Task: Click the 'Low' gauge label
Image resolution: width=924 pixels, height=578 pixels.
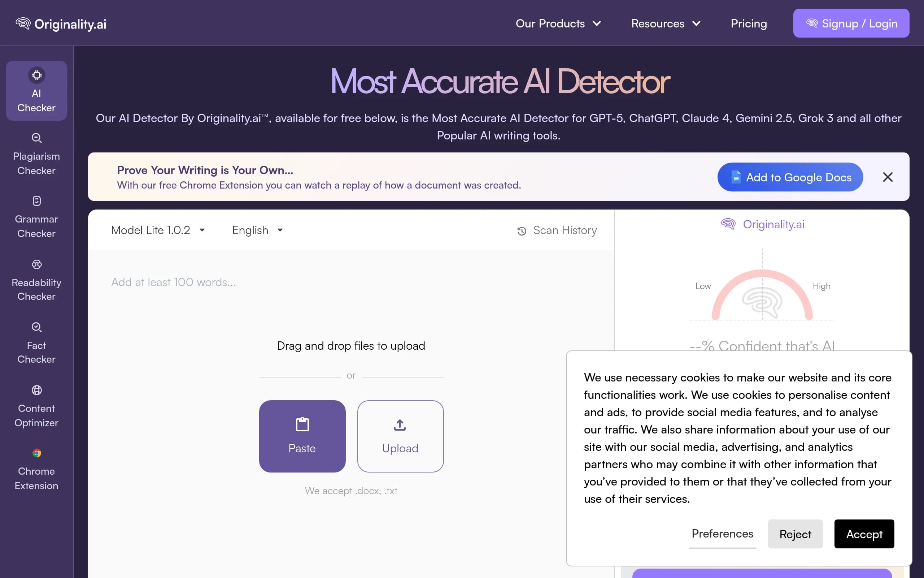Action: (703, 286)
